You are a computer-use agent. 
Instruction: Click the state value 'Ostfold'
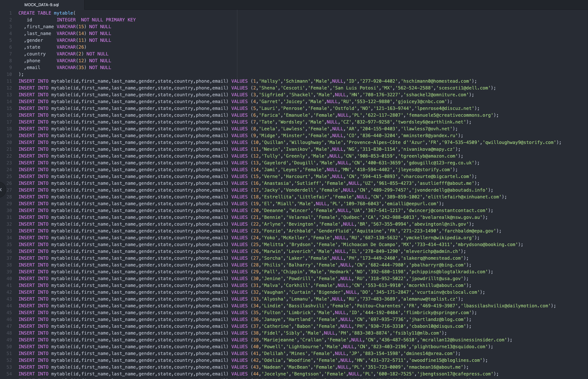[x=345, y=108]
